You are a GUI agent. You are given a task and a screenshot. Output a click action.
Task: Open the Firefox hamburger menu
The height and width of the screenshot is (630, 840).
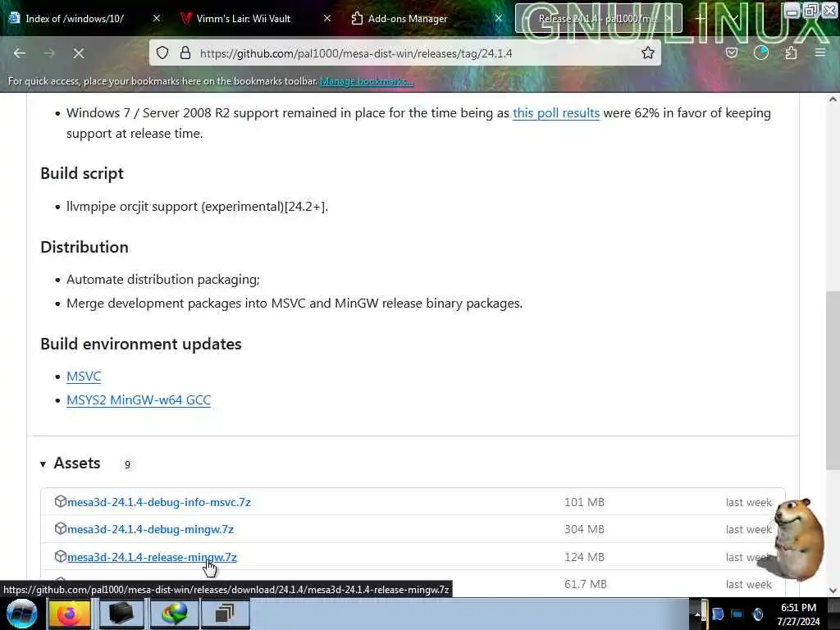(820, 53)
